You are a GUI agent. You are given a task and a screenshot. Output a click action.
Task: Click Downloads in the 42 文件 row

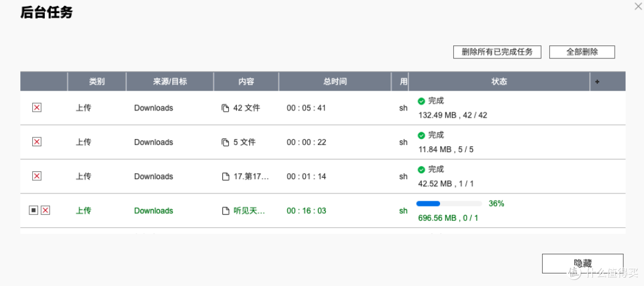coord(154,108)
